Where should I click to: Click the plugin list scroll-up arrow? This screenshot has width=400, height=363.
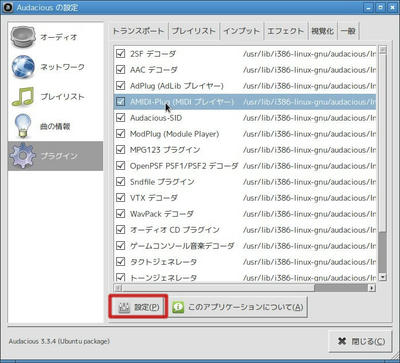383,50
